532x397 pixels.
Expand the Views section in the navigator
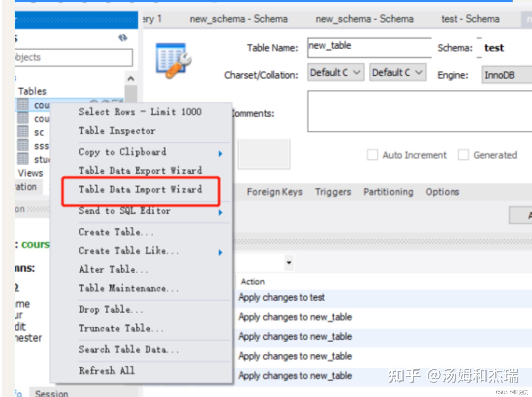[x=30, y=173]
